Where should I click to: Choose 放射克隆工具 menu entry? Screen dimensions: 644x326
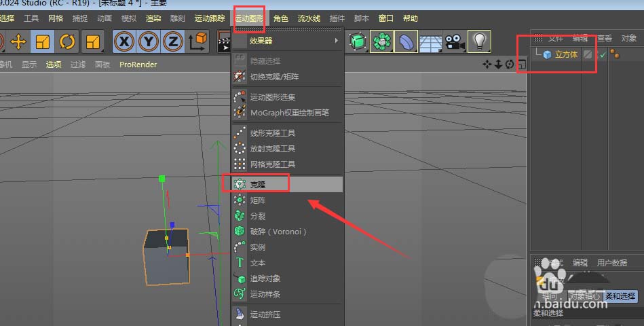(x=288, y=149)
